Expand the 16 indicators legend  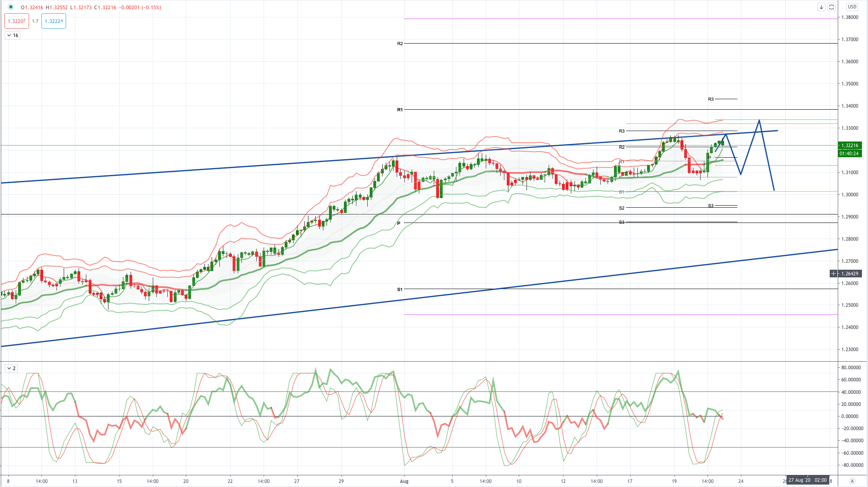point(13,35)
